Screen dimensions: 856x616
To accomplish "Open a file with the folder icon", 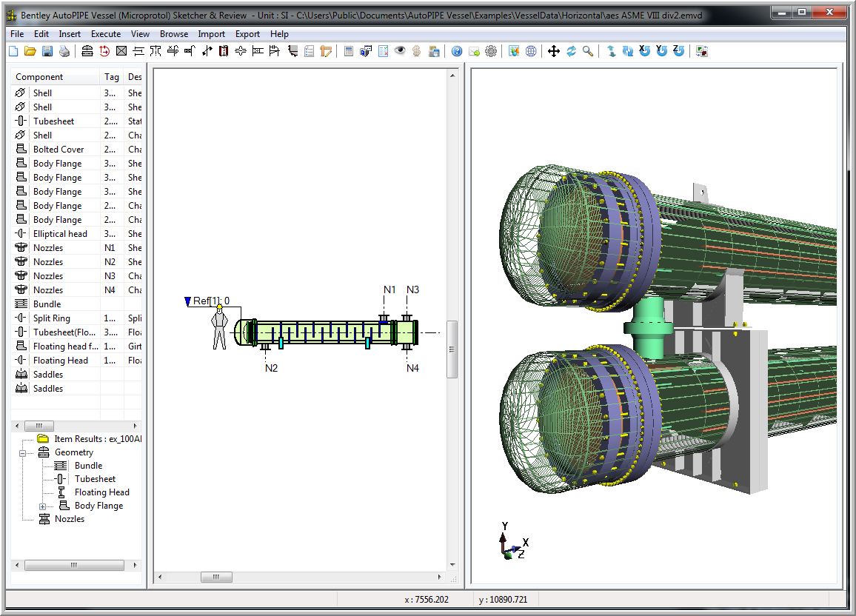I will (30, 51).
